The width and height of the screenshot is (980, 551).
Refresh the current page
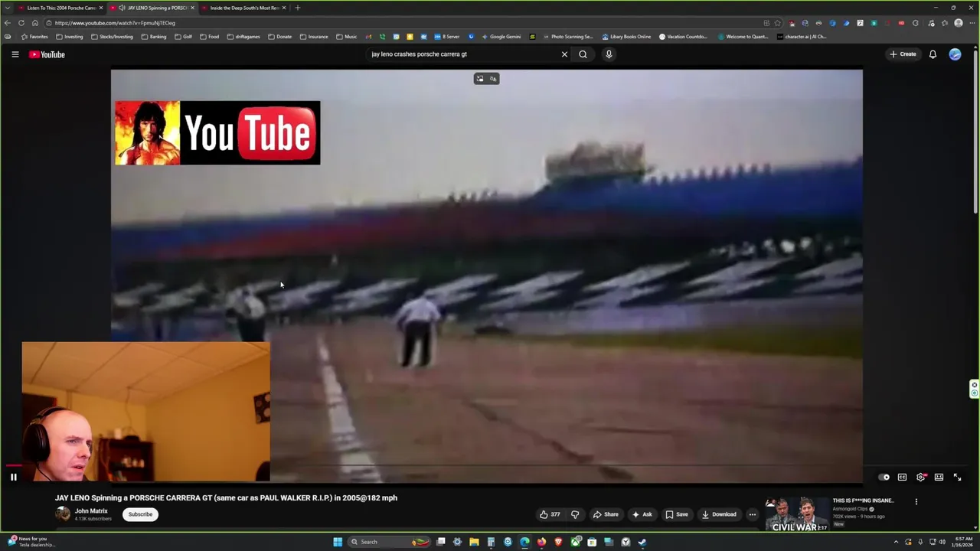pos(21,23)
